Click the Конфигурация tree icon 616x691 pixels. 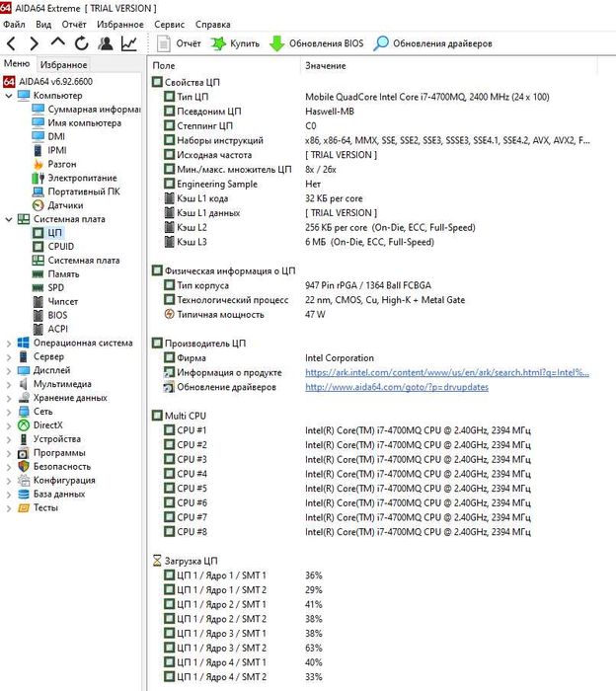point(24,481)
